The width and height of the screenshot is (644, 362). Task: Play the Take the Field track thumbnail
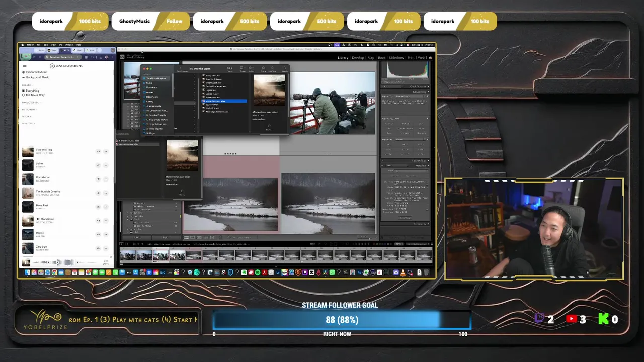coord(28,151)
